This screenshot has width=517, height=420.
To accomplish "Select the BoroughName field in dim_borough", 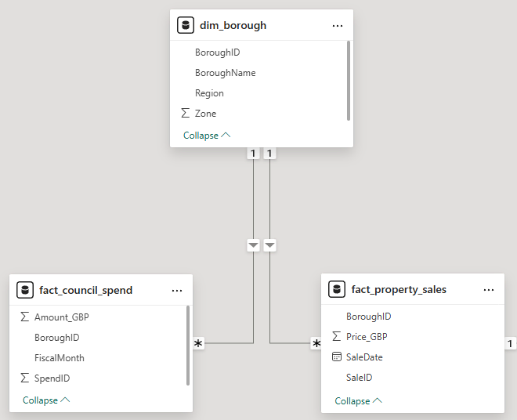I will point(225,73).
